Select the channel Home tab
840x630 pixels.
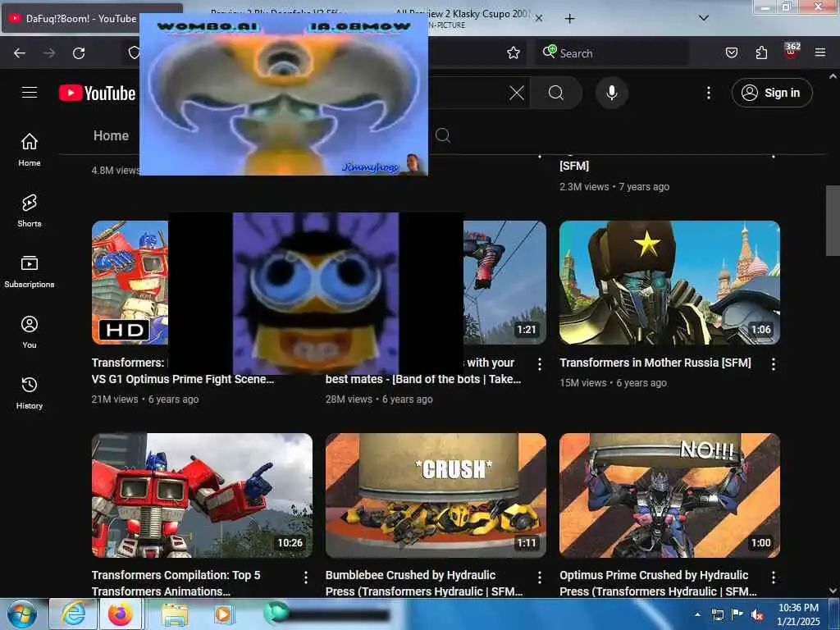coord(111,135)
